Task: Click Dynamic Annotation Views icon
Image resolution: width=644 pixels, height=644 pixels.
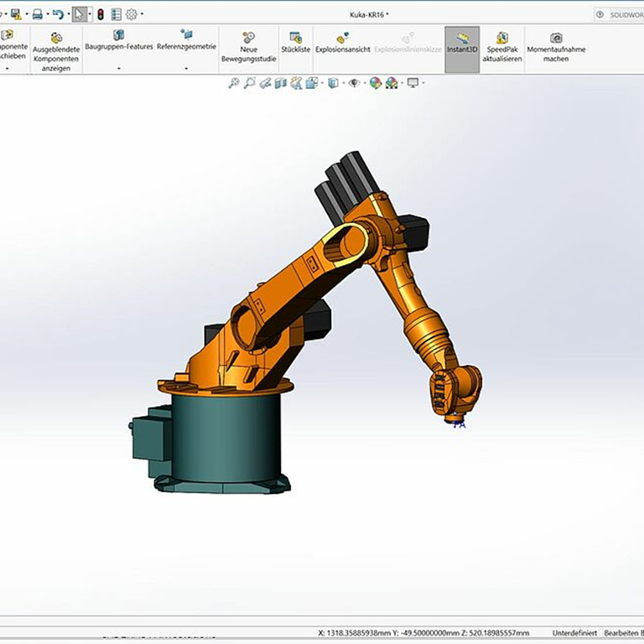Action: (296, 83)
